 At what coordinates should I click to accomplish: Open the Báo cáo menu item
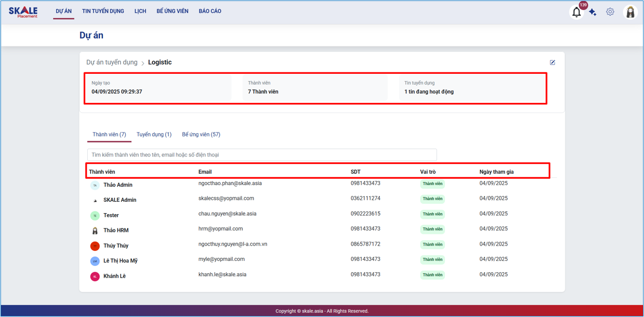pyautogui.click(x=210, y=11)
